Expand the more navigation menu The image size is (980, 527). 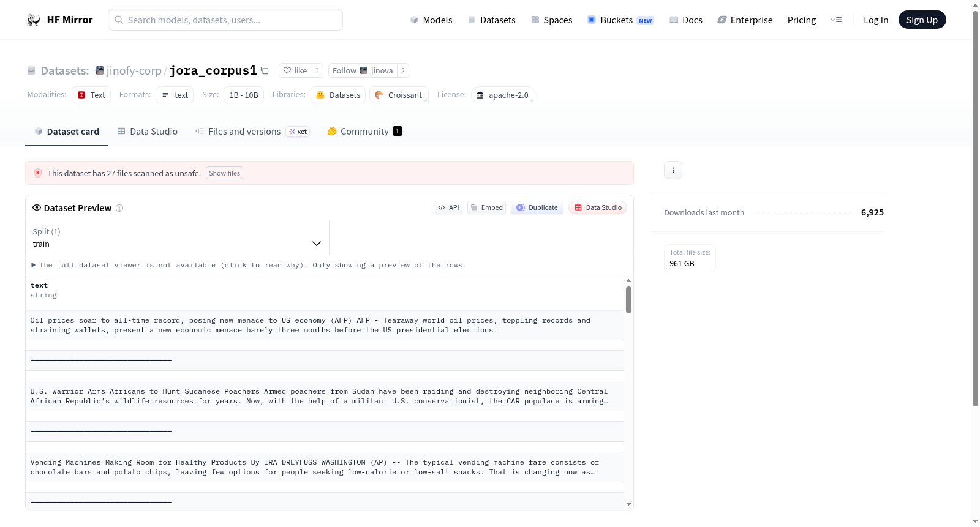point(836,20)
